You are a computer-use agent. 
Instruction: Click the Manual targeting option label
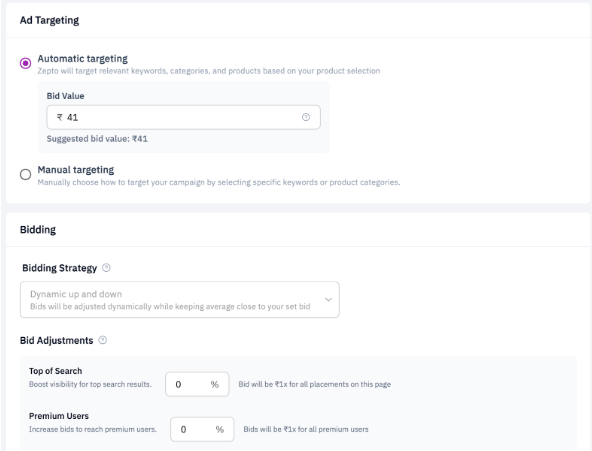pos(76,170)
